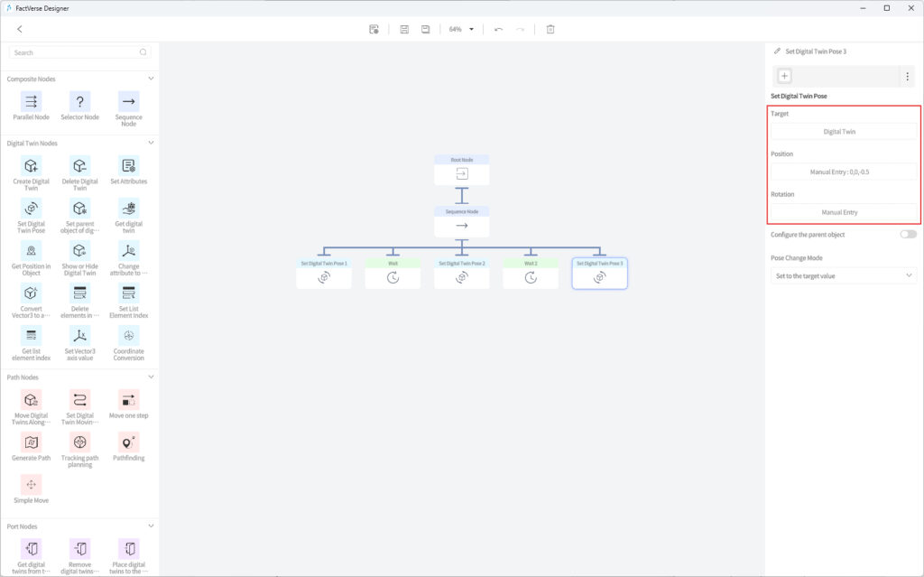Screen dimensions: 924x577
Task: Select Get digital twins from port node
Action: pyautogui.click(x=32, y=549)
